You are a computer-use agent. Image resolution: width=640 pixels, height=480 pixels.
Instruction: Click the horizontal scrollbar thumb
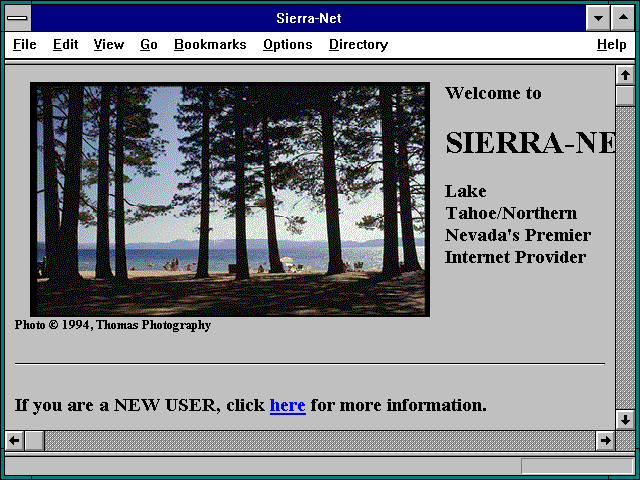pyautogui.click(x=35, y=440)
